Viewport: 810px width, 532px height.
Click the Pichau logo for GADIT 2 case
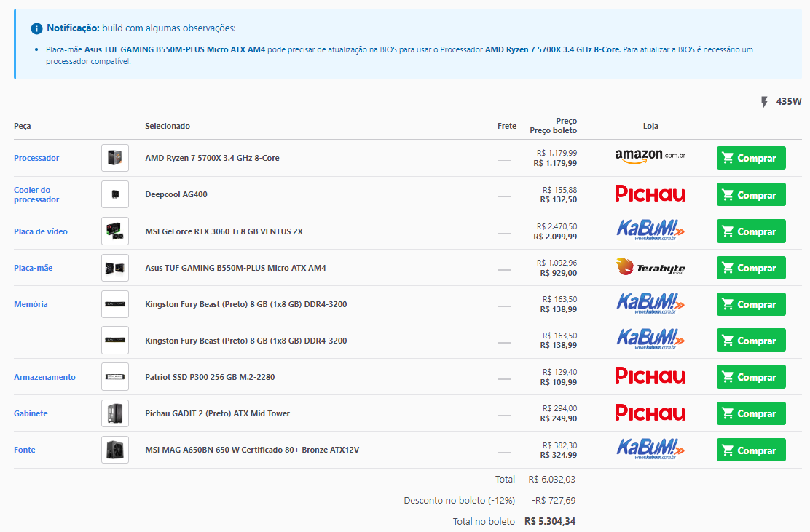click(x=650, y=413)
